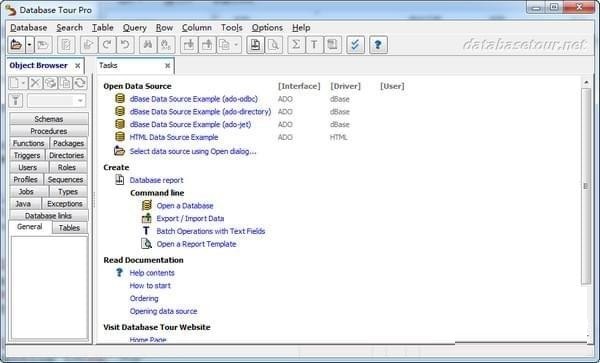Select the Database links tab
This screenshot has width=600, height=363.
[49, 216]
